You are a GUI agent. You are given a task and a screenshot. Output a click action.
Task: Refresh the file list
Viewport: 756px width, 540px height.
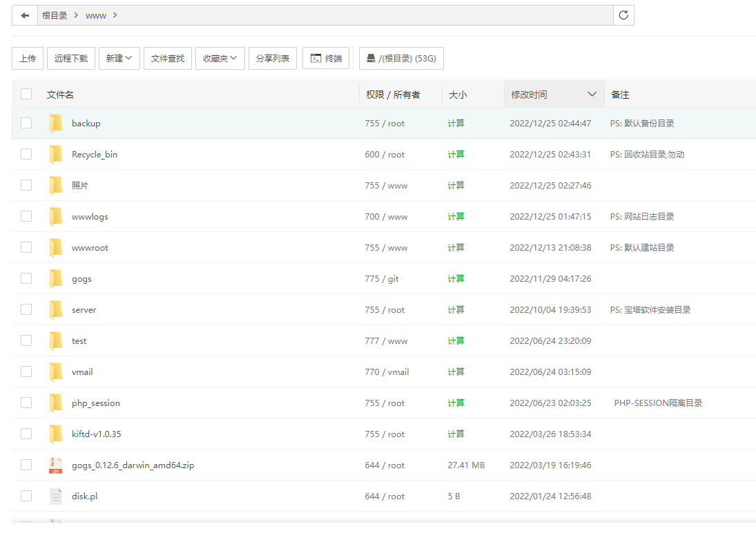(623, 15)
